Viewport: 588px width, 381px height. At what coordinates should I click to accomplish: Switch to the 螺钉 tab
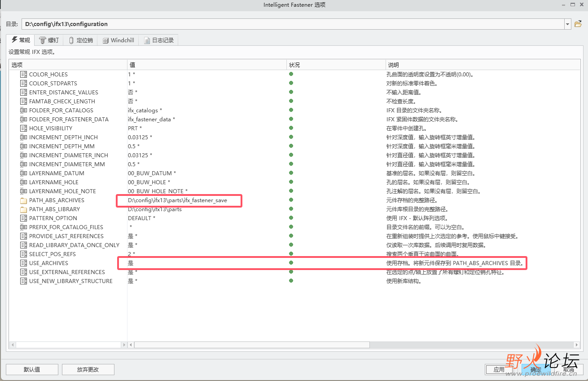pos(49,40)
